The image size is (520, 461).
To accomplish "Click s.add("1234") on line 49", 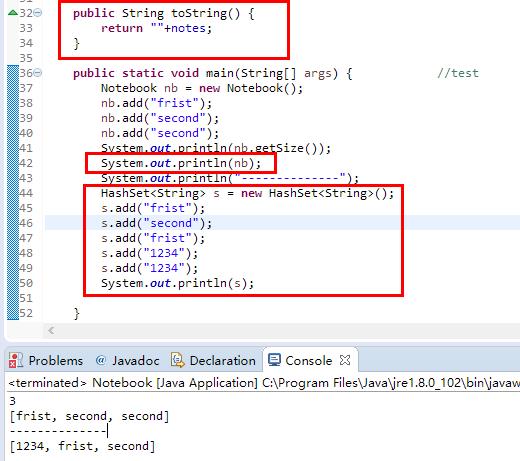I will [150, 268].
